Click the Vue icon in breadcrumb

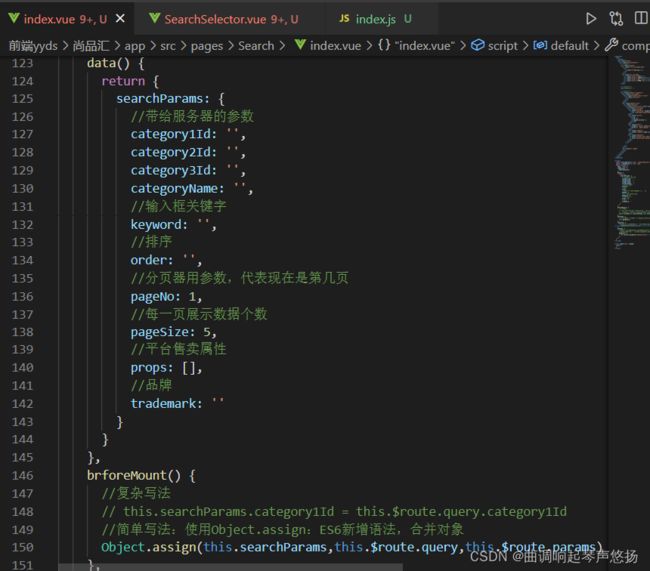(x=300, y=44)
